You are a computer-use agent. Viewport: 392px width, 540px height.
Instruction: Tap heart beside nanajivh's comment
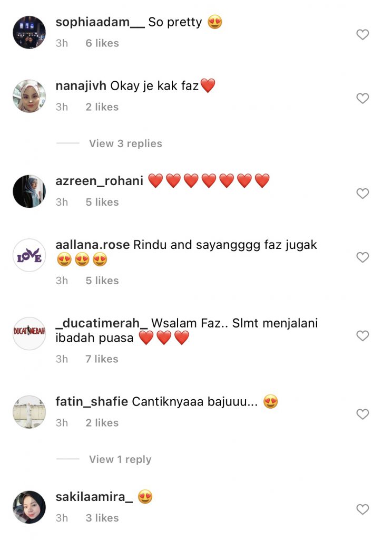[x=362, y=98]
